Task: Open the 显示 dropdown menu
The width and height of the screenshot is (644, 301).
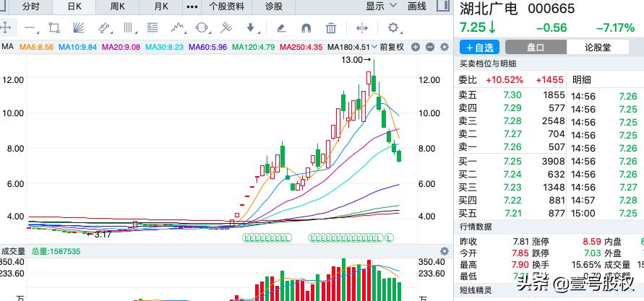Action: [x=382, y=6]
